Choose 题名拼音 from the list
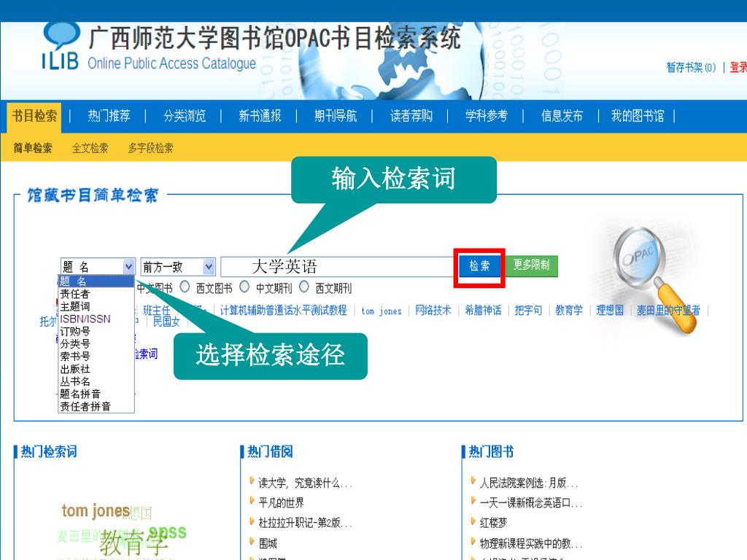The width and height of the screenshot is (747, 560). click(96, 394)
